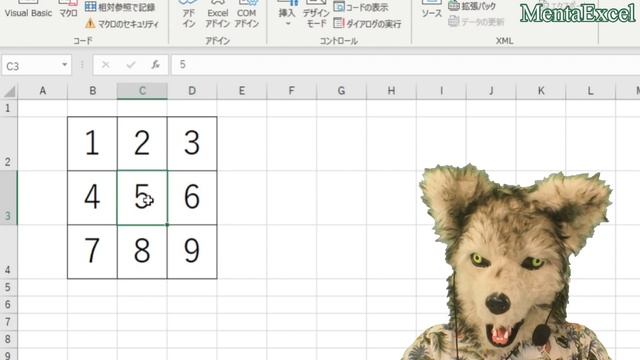This screenshot has width=640, height=360.
Task: Run ダイアログの実行 dialog command
Action: coord(367,24)
